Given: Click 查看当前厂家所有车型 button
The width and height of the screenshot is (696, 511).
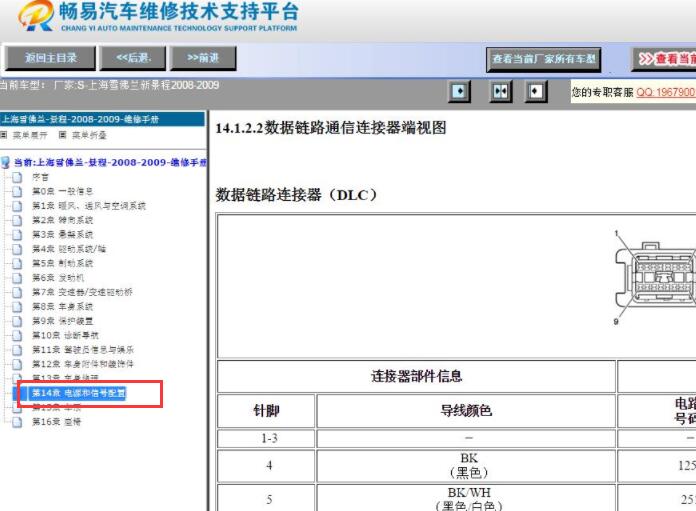Looking at the screenshot, I should click(x=544, y=59).
